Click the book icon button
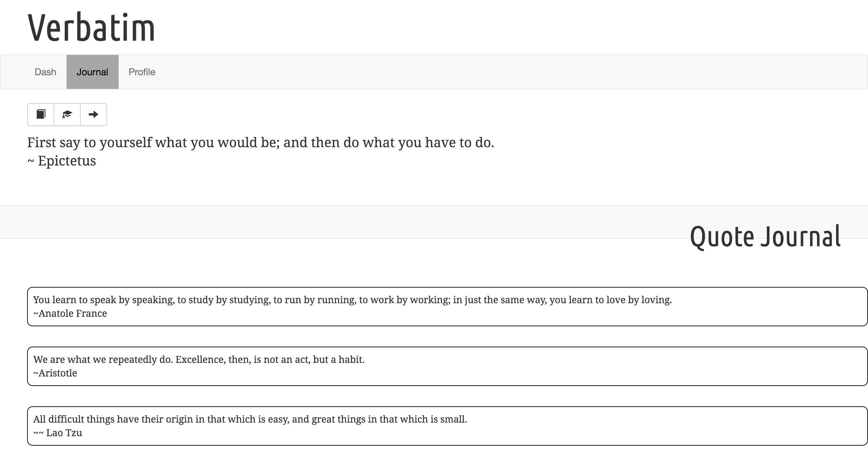The height and width of the screenshot is (466, 868). 41,115
